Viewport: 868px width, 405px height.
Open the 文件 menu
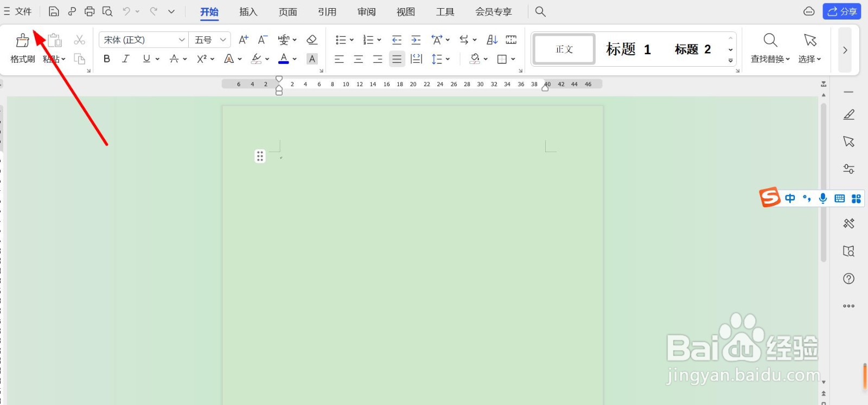(x=18, y=11)
